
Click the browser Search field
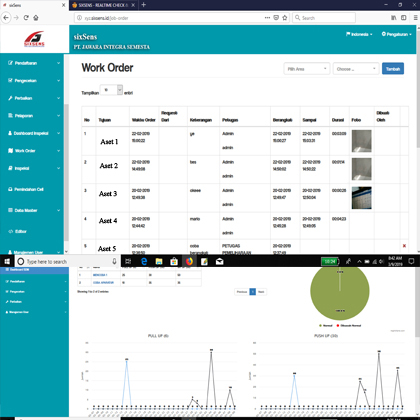[324, 18]
